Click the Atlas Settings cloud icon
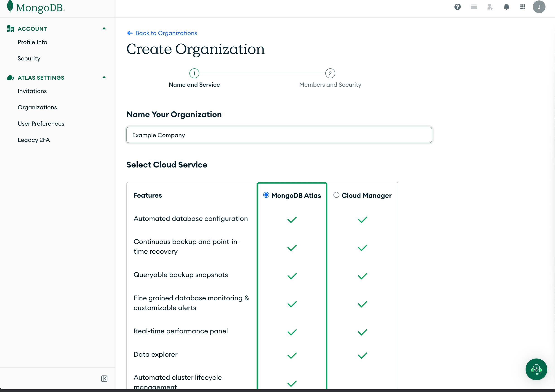This screenshot has height=392, width=555. click(10, 78)
